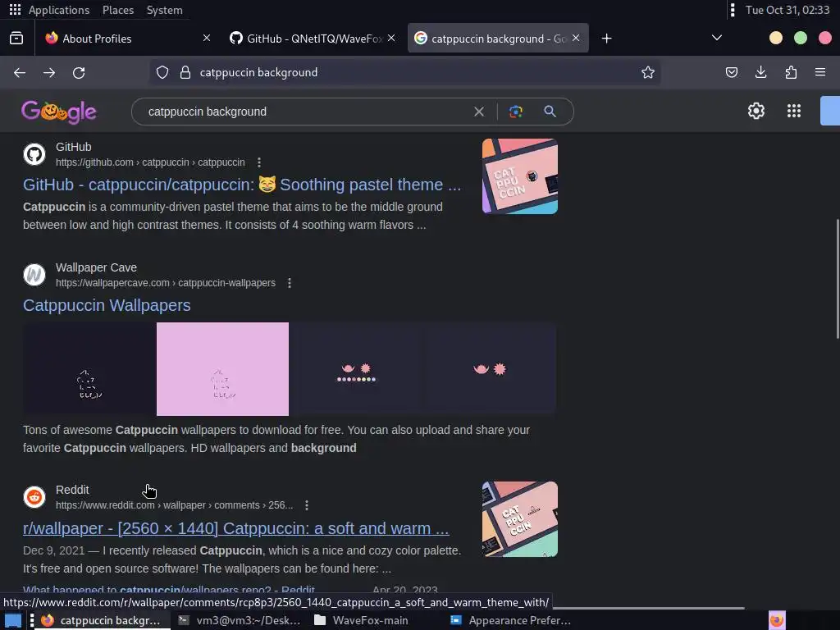The image size is (840, 630).
Task: Click the yellow window control circle
Action: [x=776, y=38]
